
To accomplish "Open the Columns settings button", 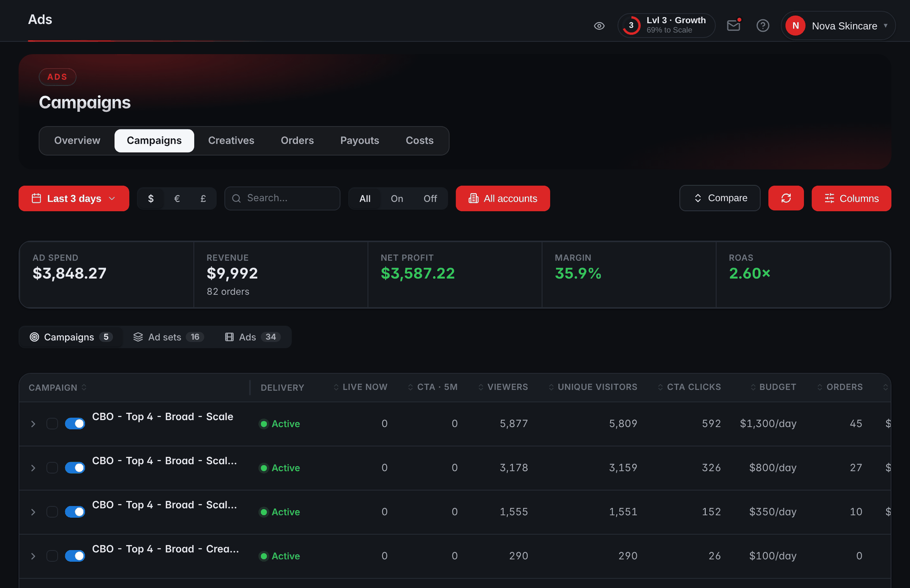I will click(x=851, y=199).
